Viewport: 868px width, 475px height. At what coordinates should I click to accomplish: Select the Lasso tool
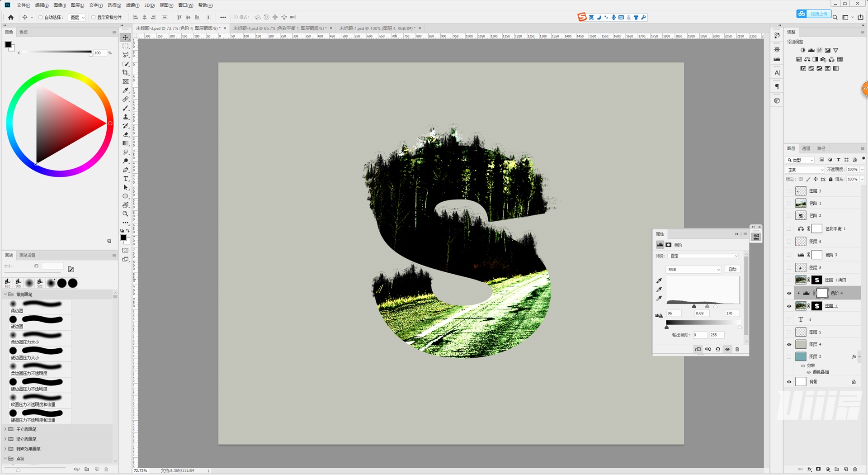click(126, 55)
